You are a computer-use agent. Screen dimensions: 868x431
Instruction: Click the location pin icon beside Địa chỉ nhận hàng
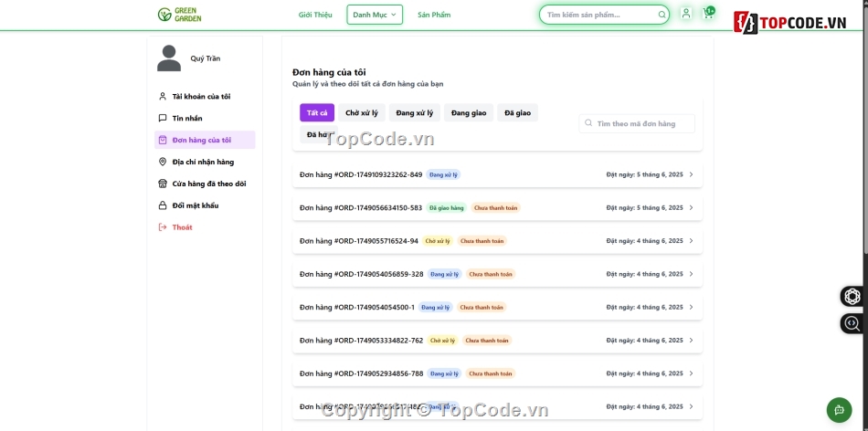tap(163, 162)
